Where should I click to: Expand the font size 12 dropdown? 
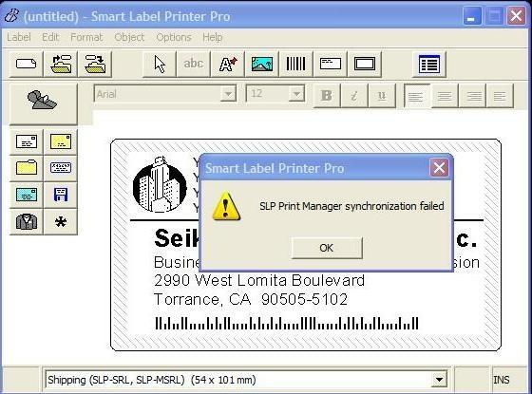pyautogui.click(x=296, y=94)
